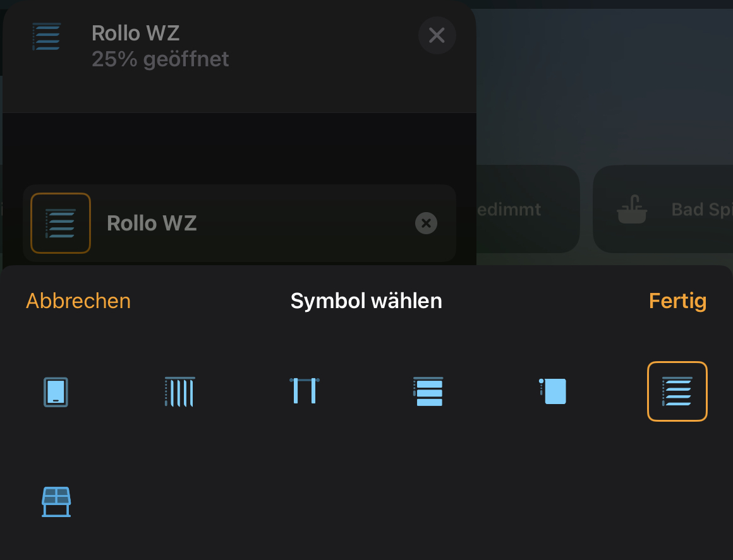Pick the curtain rod symbol
This screenshot has width=733, height=560.
coord(304,391)
